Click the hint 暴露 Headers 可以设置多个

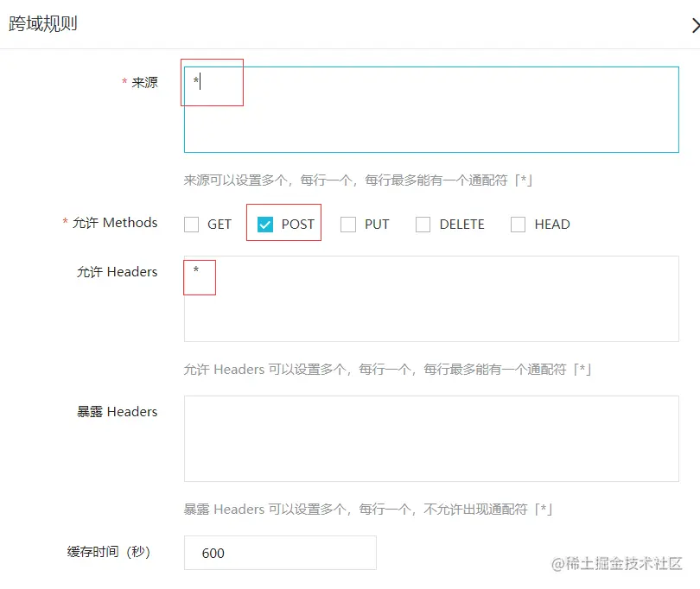click(368, 510)
